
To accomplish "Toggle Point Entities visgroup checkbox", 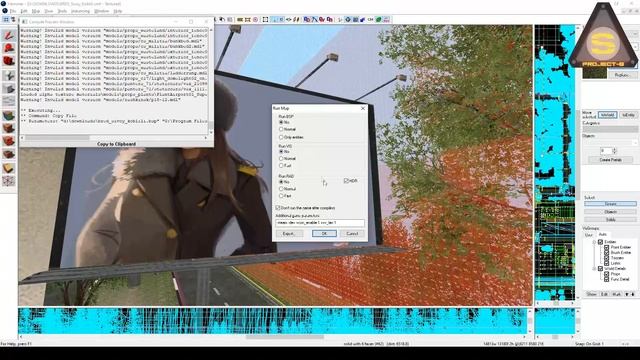I will [607, 247].
